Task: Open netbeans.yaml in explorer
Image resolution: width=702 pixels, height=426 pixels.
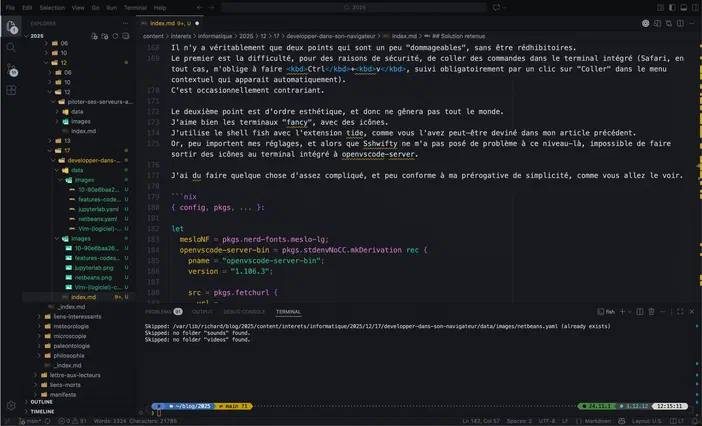Action: click(98, 219)
